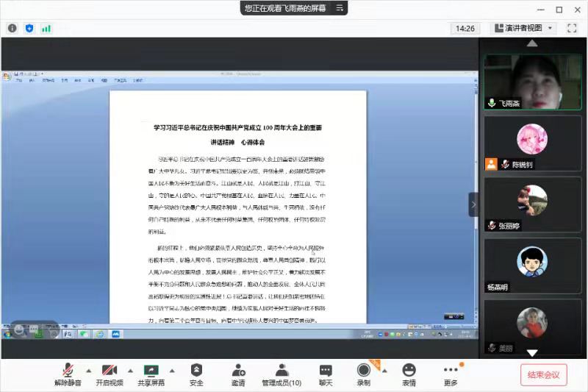This screenshot has height=392, width=588.
Task: Expand audio options arrow beside 解除静音
Action: (89, 370)
